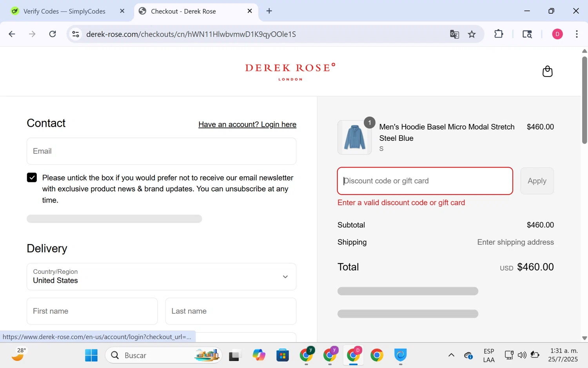Open the tab search sidebar icon
The image size is (588, 368).
tap(527, 34)
